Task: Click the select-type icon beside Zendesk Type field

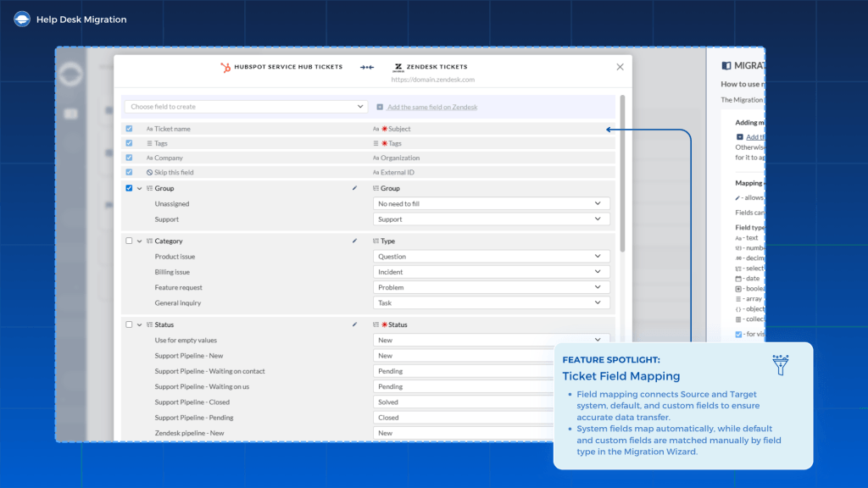Action: coord(376,241)
